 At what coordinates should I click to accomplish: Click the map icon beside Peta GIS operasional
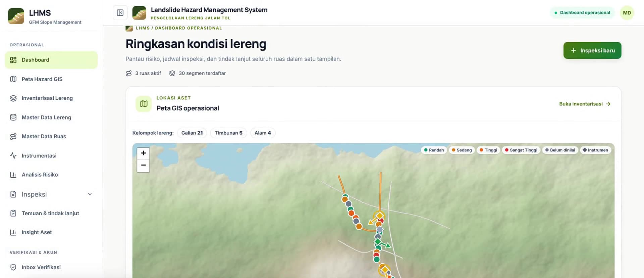pos(144,104)
